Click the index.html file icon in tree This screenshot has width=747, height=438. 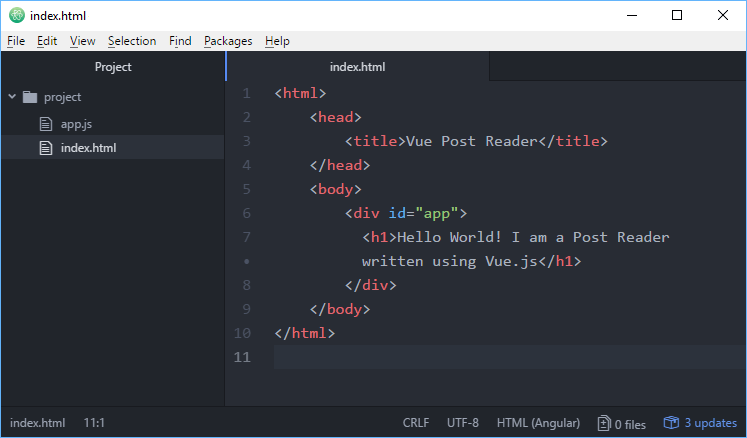point(45,148)
